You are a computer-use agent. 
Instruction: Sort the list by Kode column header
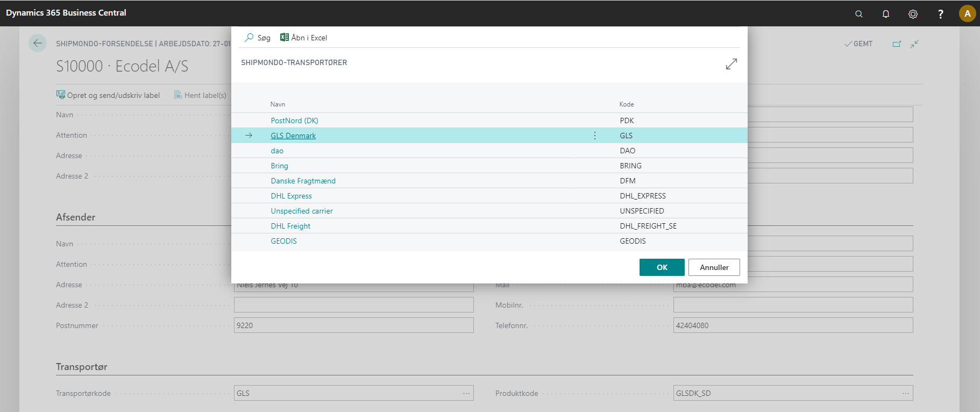627,104
